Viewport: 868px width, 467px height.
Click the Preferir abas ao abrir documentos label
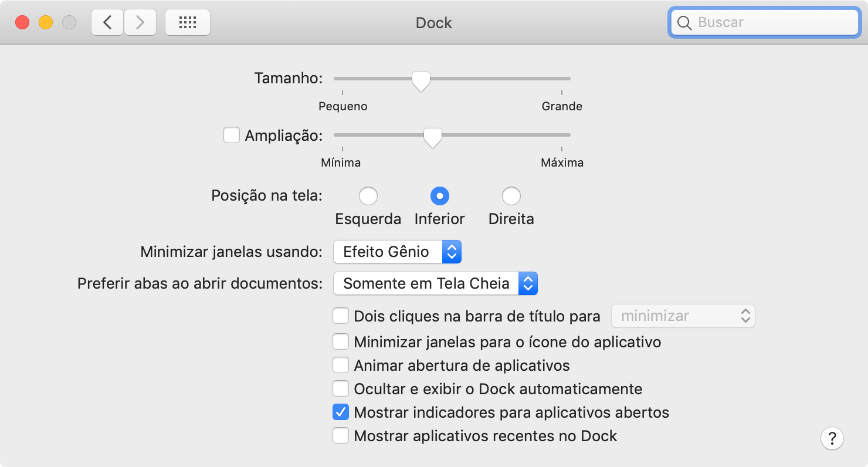[x=200, y=284]
